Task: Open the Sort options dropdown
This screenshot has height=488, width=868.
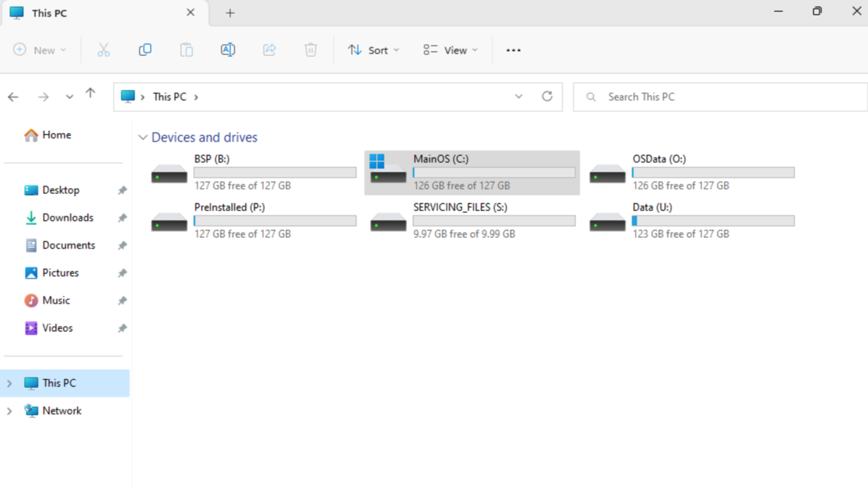Action: tap(373, 49)
